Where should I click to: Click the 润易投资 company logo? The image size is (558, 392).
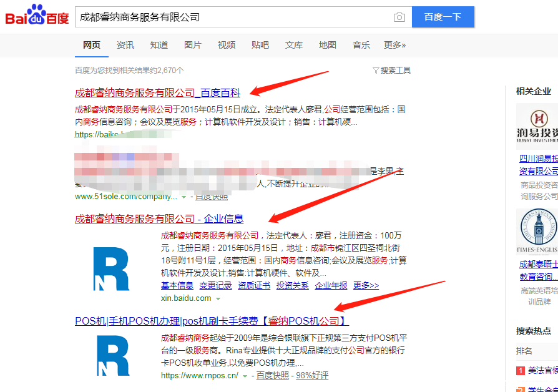pyautogui.click(x=537, y=126)
